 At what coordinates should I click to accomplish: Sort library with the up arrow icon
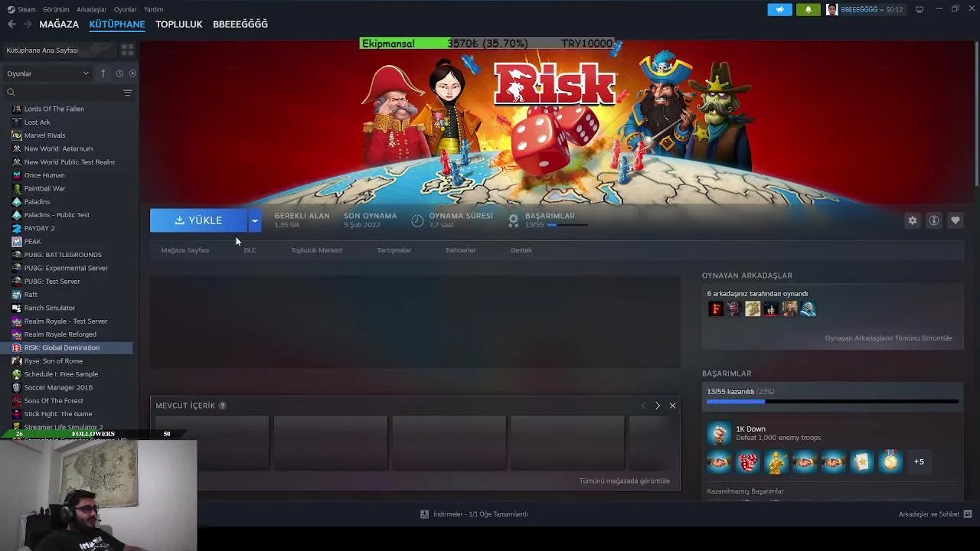click(x=103, y=73)
